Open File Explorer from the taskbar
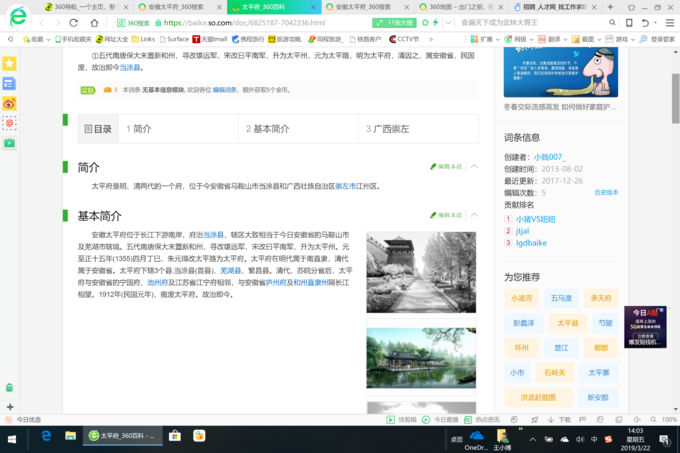Viewport: 680px width, 453px height. point(71,436)
